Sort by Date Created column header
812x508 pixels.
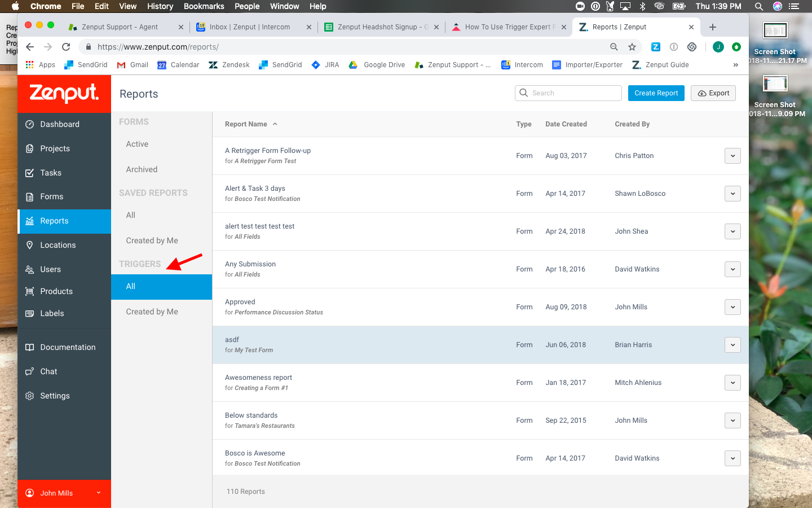566,124
